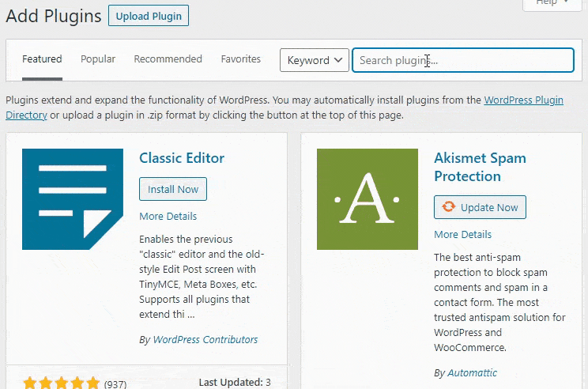Focus the Search plugins input field

pyautogui.click(x=463, y=60)
